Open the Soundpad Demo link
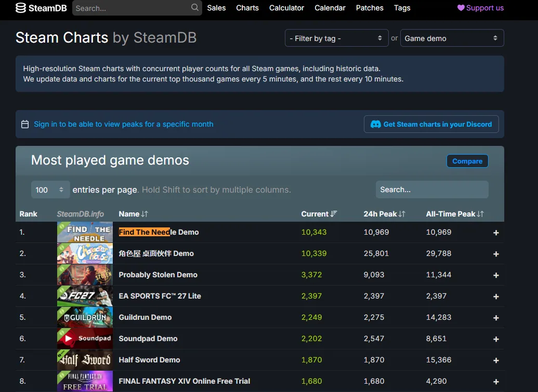This screenshot has height=392, width=538. pyautogui.click(x=148, y=338)
